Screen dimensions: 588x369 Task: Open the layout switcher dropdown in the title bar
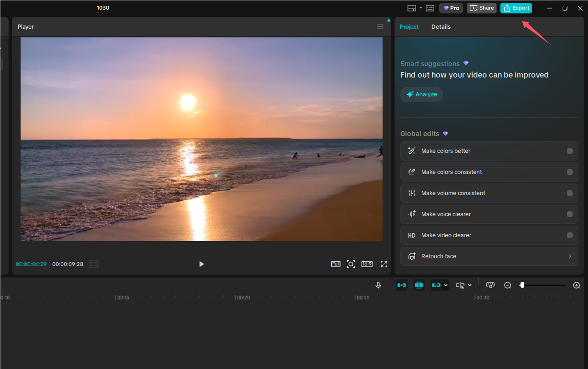[x=421, y=8]
